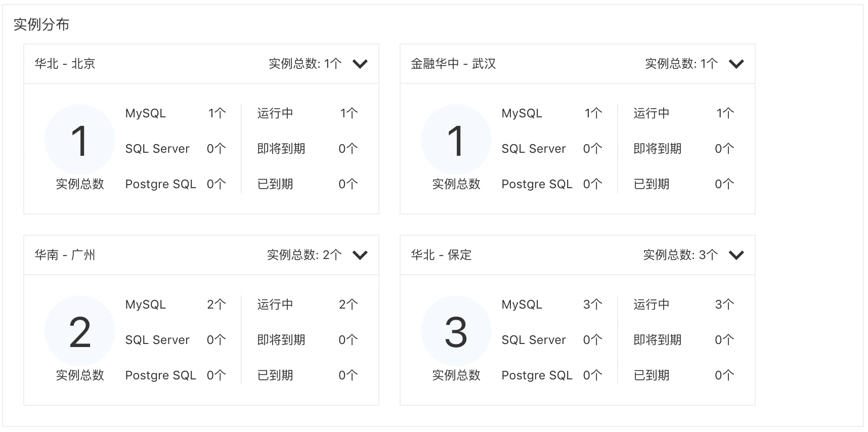Screen dimensions: 868x432
Task: Click the large number 1 in 武汉 card
Action: pos(456,141)
